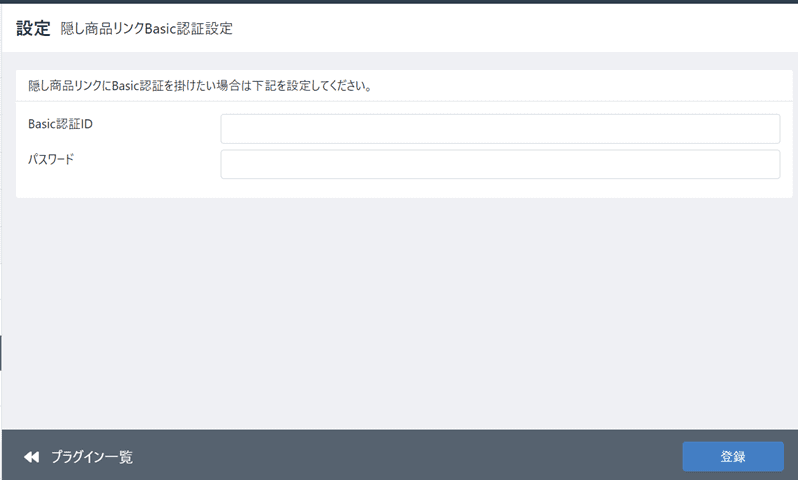This screenshot has width=798, height=480.
Task: Click the Basic認証 instruction text in card header
Action: (200, 86)
